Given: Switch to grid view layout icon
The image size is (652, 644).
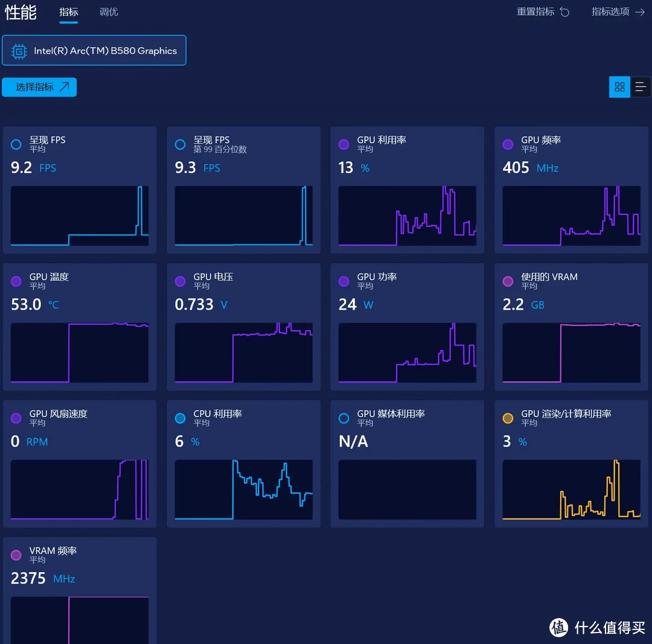Looking at the screenshot, I should 619,88.
